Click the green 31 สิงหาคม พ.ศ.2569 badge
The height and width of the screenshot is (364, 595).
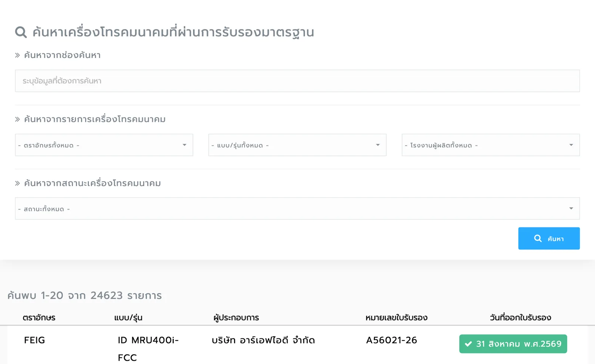(513, 344)
